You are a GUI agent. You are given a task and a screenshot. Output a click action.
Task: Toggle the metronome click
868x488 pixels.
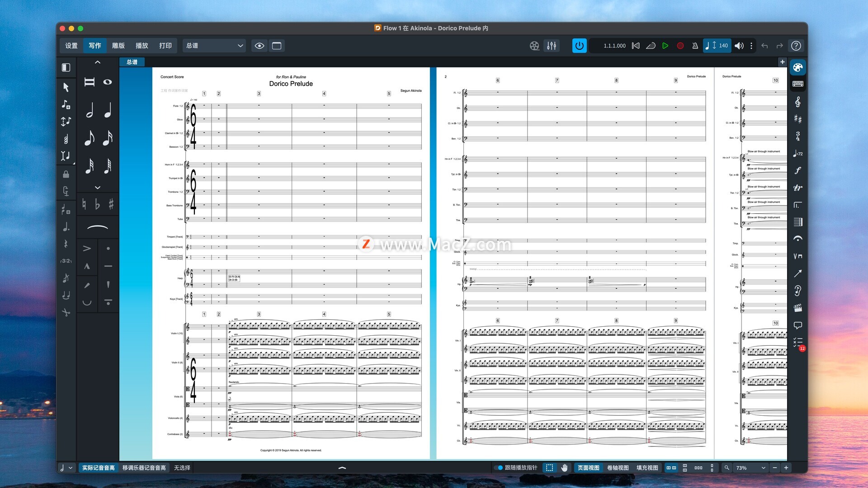695,46
